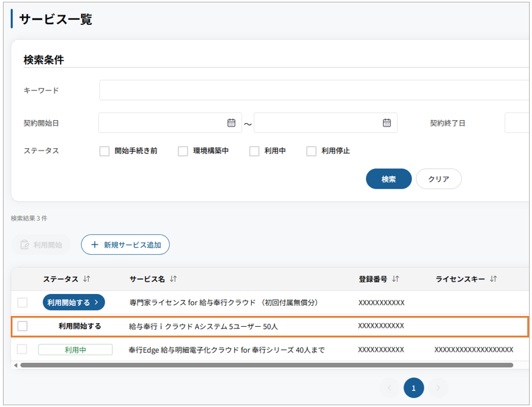Click the 契約終了日 date field
The height and width of the screenshot is (407, 532).
[518, 123]
